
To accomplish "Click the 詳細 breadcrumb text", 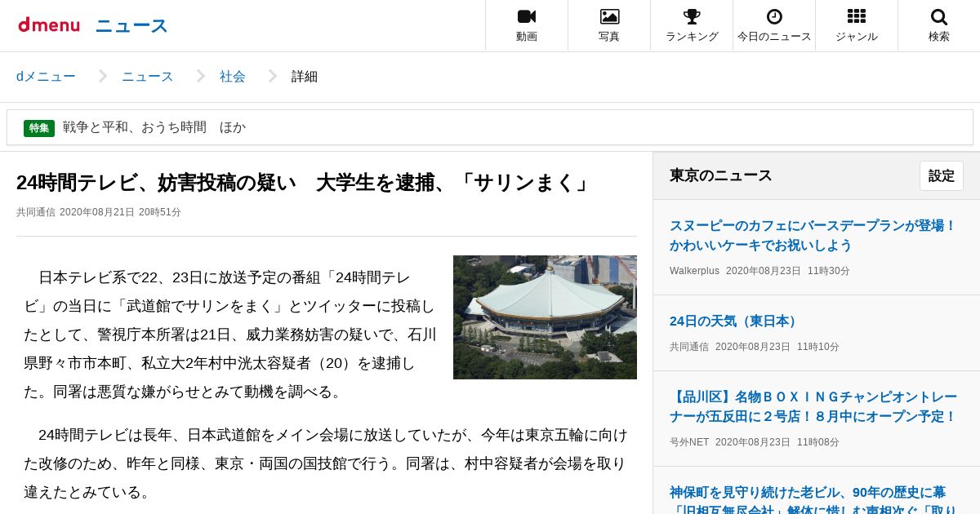I will (305, 77).
